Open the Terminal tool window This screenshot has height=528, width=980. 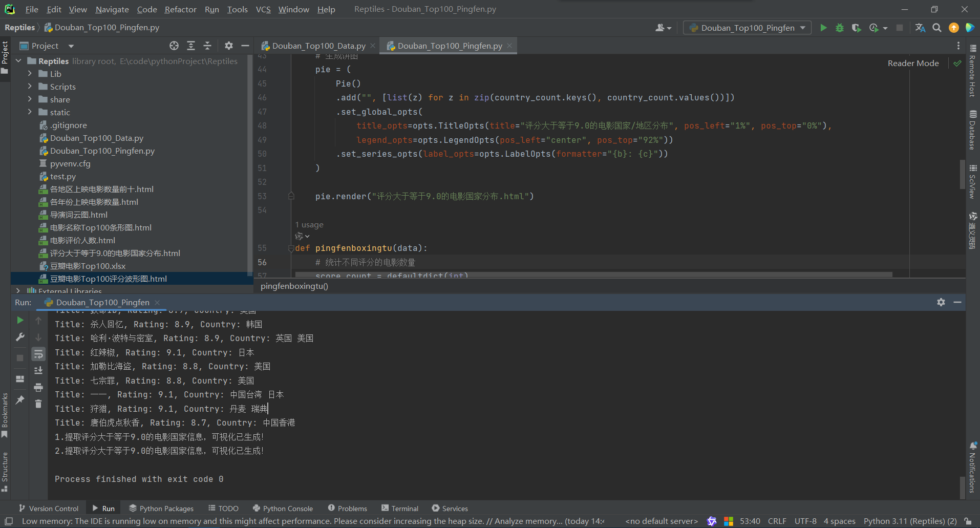[400, 508]
